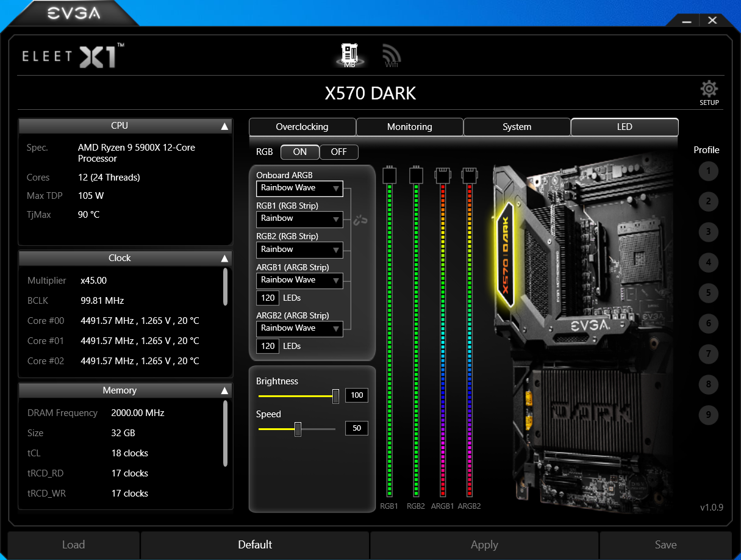Click the Apply button
741x560 pixels.
(485, 545)
